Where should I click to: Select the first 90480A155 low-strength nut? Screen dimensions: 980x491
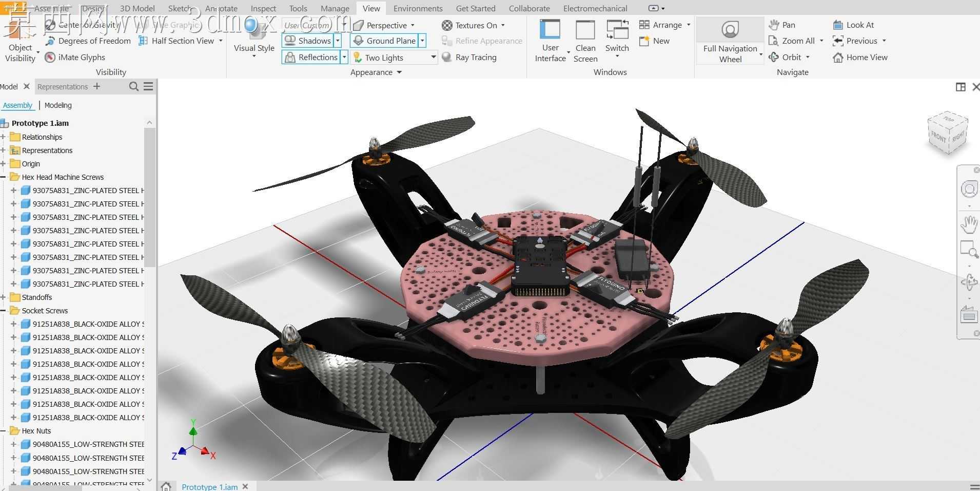(82, 444)
